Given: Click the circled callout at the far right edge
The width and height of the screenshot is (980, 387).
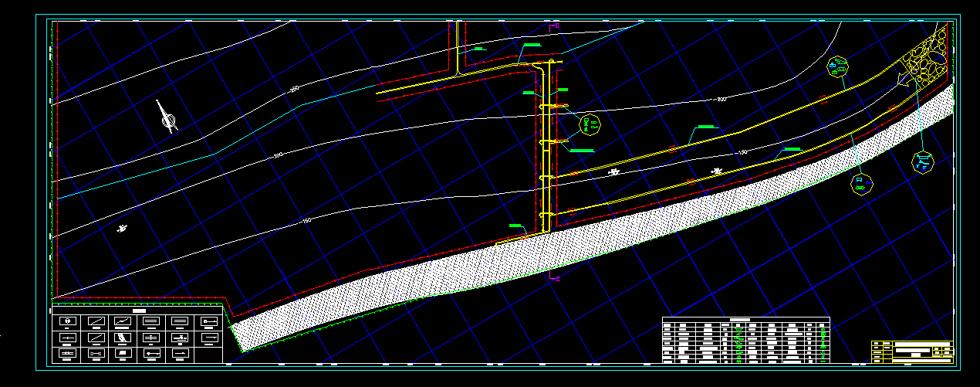Looking at the screenshot, I should pos(922,161).
